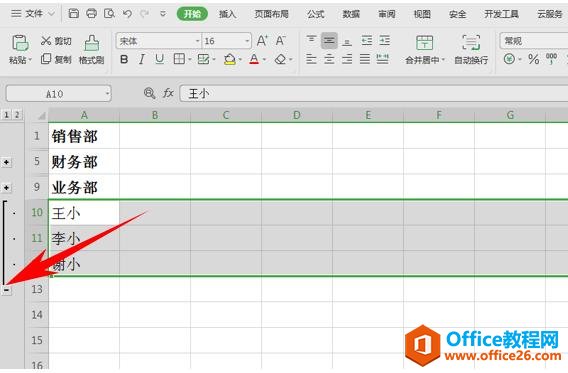This screenshot has height=373, width=568.
Task: Open the font size 16 dropdown
Action: 247,41
